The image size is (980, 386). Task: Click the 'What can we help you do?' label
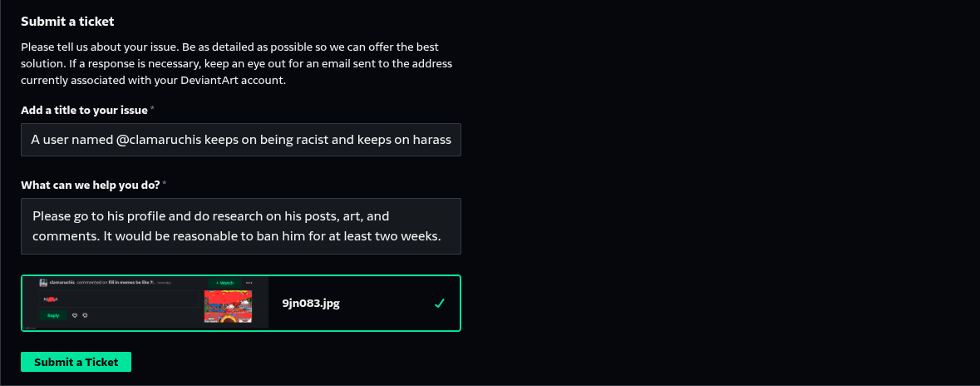[90, 186]
